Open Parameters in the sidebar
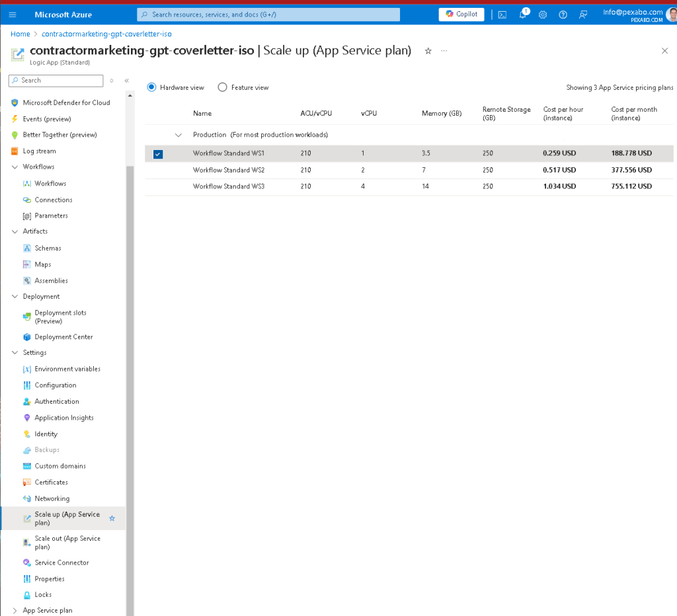The width and height of the screenshot is (677, 616). click(x=51, y=216)
